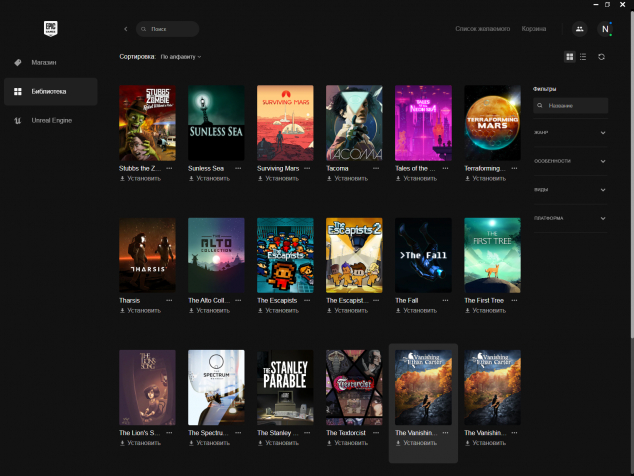The height and width of the screenshot is (476, 634).
Task: Open Tales of the Neon Sea cover
Action: click(423, 123)
